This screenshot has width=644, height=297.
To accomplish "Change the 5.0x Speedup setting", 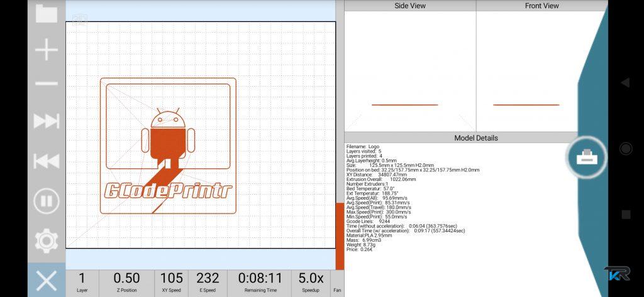I will click(x=311, y=283).
